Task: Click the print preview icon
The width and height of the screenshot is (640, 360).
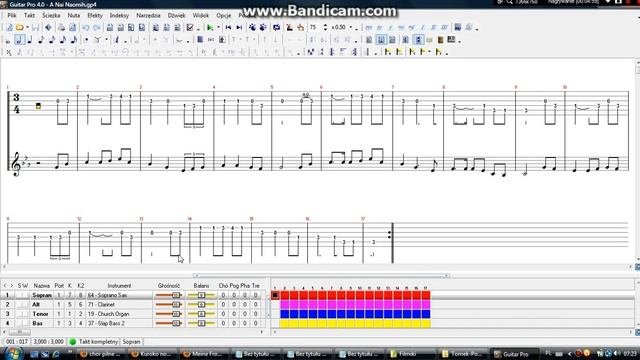Action: click(x=72, y=27)
